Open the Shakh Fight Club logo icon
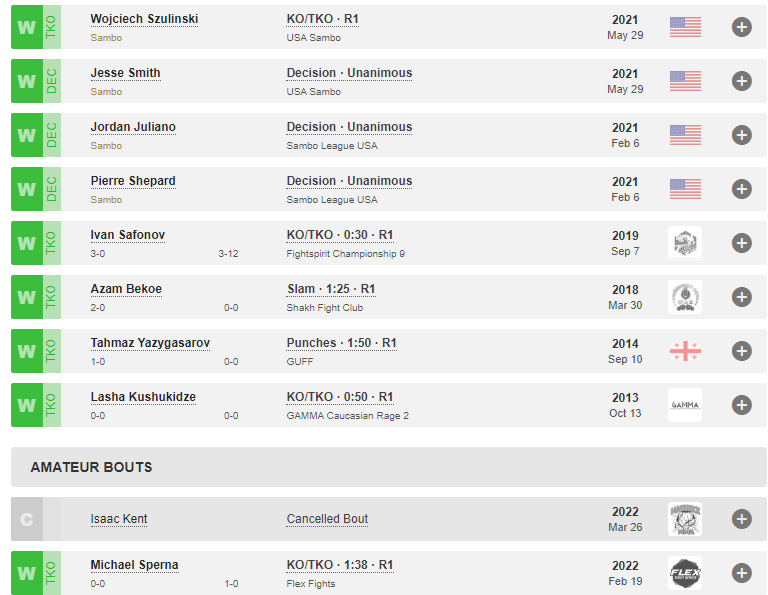The height and width of the screenshot is (595, 768). pyautogui.click(x=685, y=297)
